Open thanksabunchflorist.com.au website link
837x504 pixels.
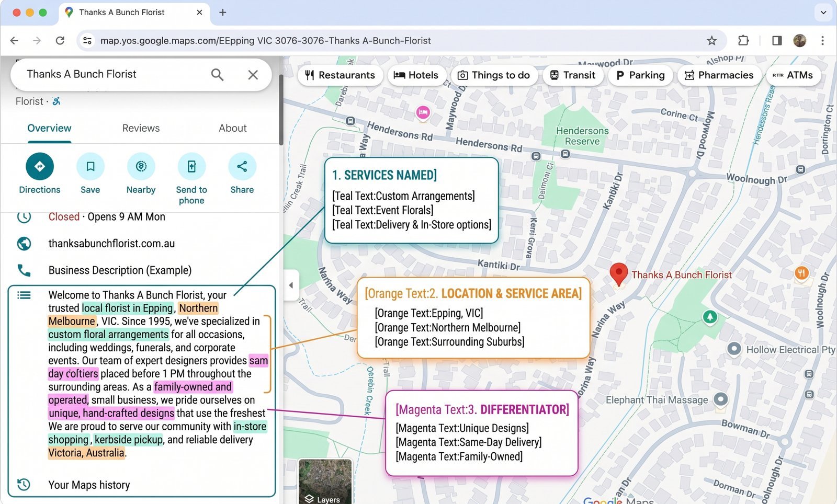(x=111, y=244)
